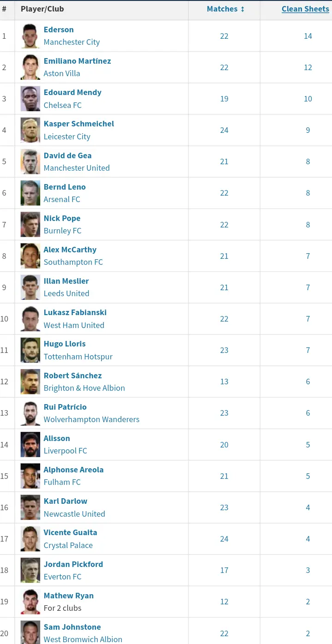The image size is (332, 644).
Task: Open Alphonse Areola profile link
Action: [73, 470]
